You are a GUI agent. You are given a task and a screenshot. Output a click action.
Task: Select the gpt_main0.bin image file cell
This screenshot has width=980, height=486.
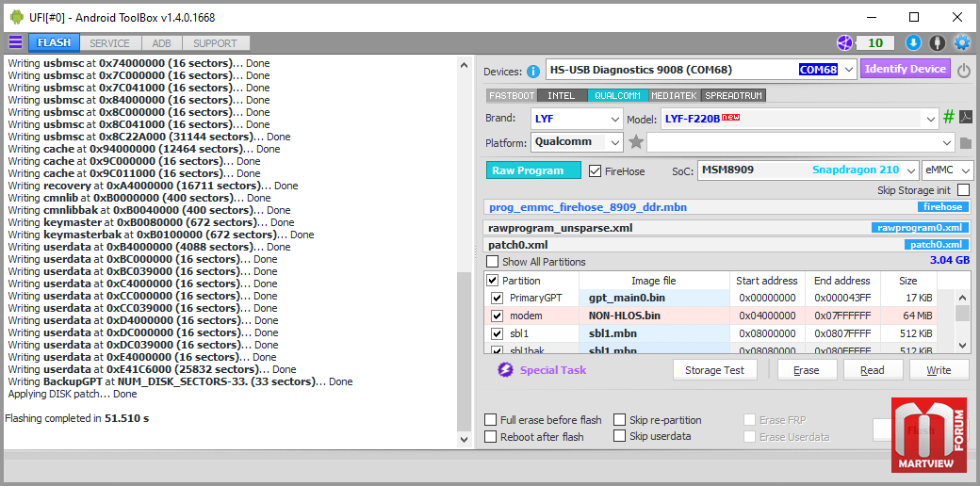pos(654,298)
